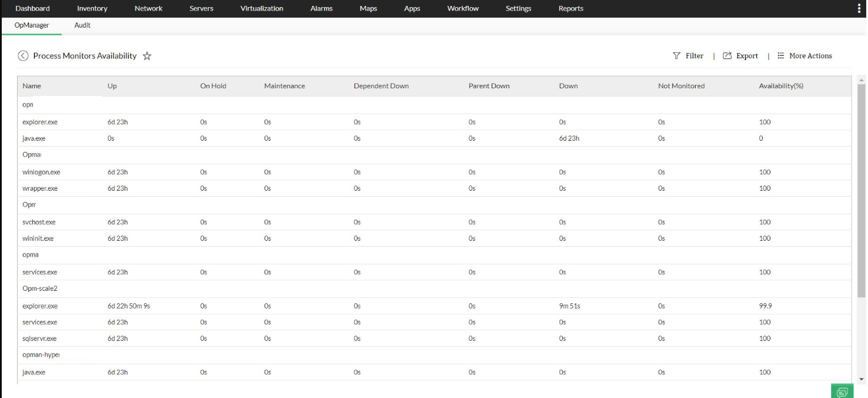Open the Alarms section from the top bar

pos(321,8)
